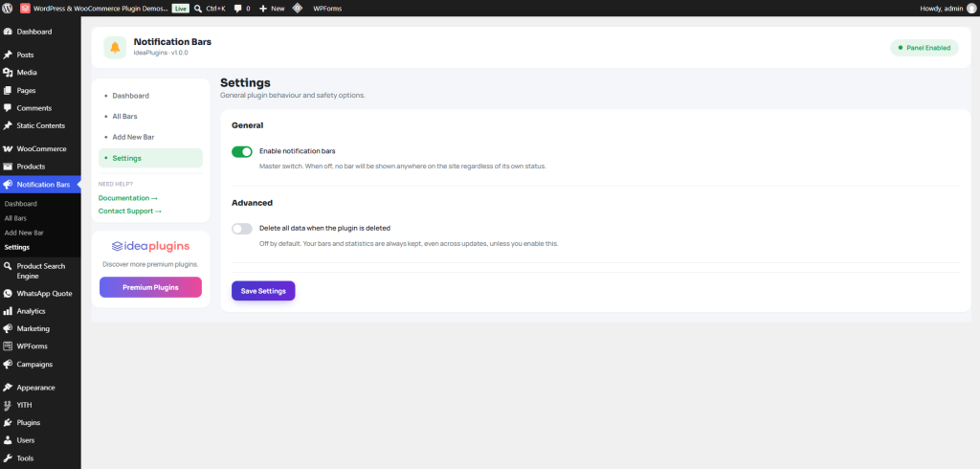Click the Settings page heading
The width and height of the screenshot is (980, 469).
[x=245, y=82]
